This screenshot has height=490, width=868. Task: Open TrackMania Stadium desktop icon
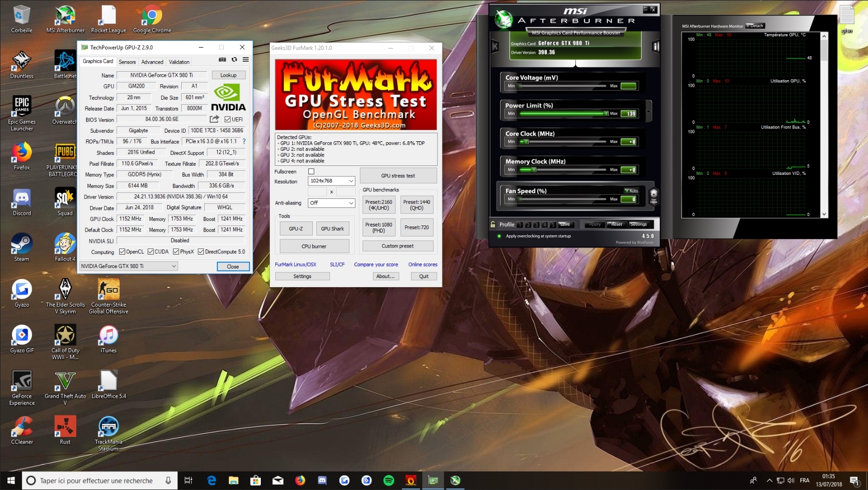point(109,434)
